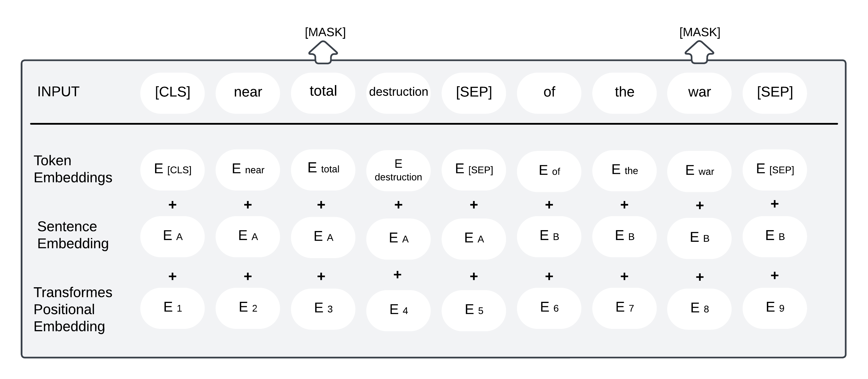The width and height of the screenshot is (868, 379).
Task: Select the 'the' input token pill
Action: tap(624, 93)
